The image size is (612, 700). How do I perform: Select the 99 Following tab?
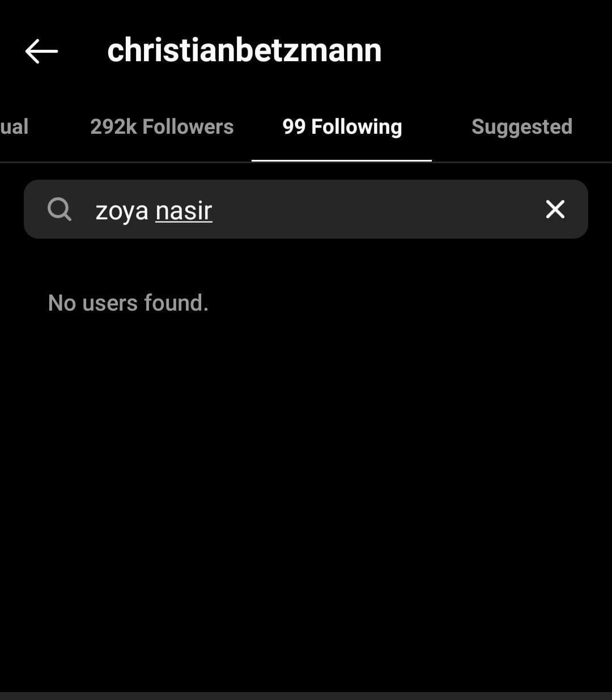click(342, 127)
